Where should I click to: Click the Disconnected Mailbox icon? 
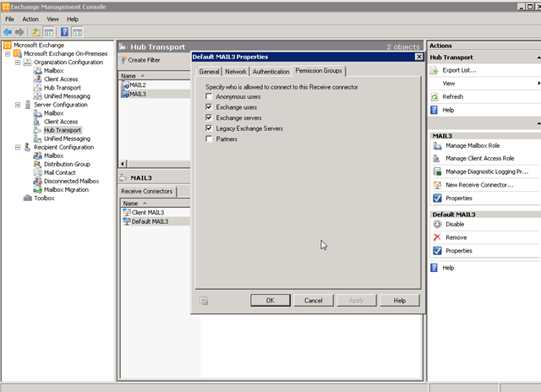pos(37,181)
